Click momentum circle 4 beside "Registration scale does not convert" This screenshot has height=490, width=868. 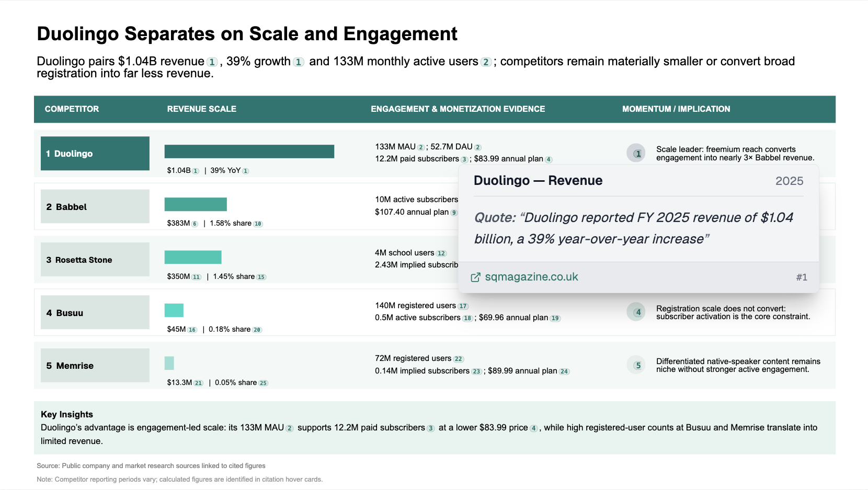click(x=636, y=312)
